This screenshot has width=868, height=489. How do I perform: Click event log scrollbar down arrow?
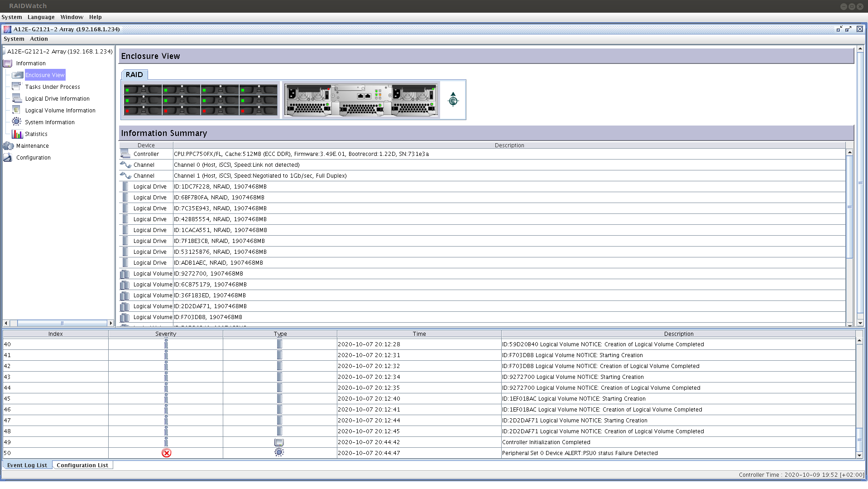(x=859, y=455)
